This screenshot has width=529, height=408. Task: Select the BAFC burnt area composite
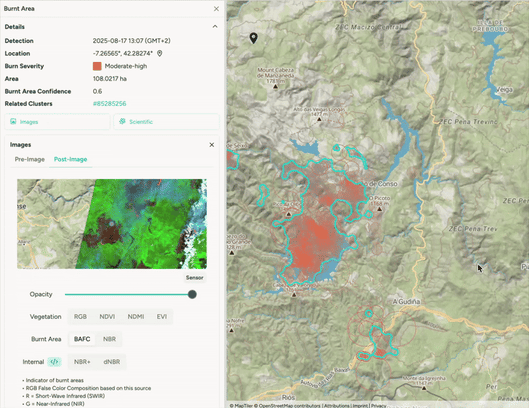click(x=82, y=339)
